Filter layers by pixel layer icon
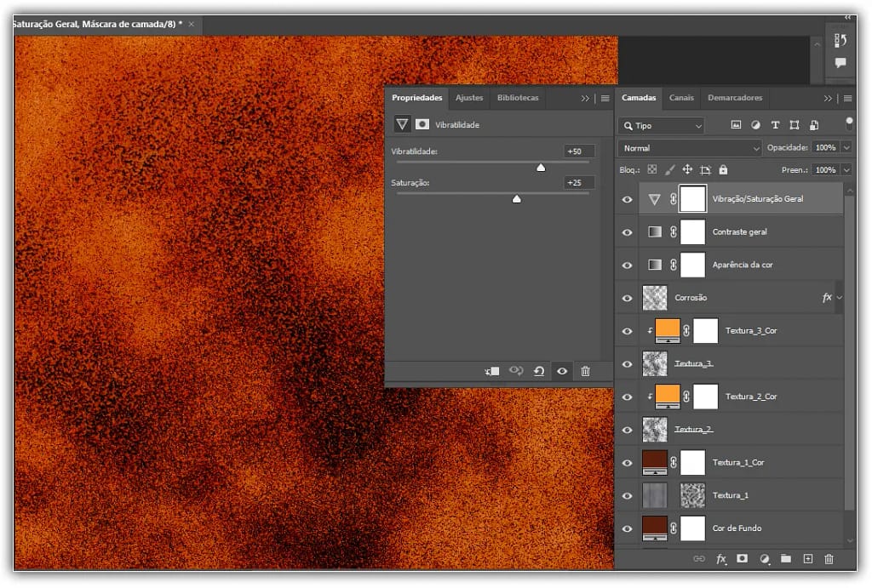This screenshot has height=588, width=872. coord(736,125)
